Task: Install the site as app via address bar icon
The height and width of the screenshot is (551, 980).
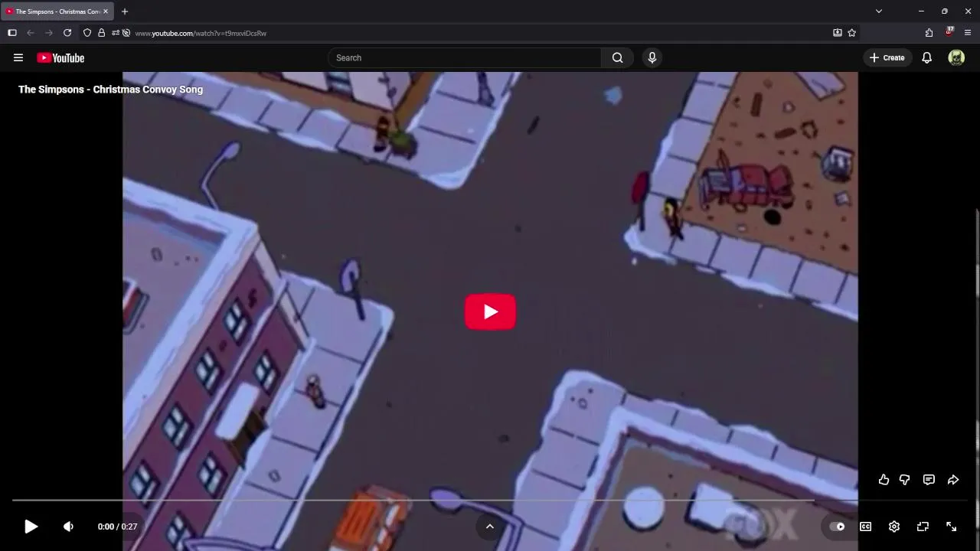Action: click(838, 33)
